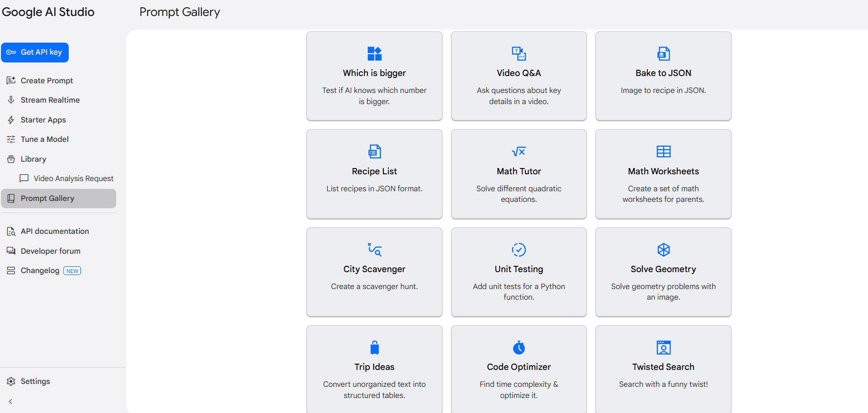Click the Library sidebar icon
This screenshot has width=868, height=413.
point(11,159)
